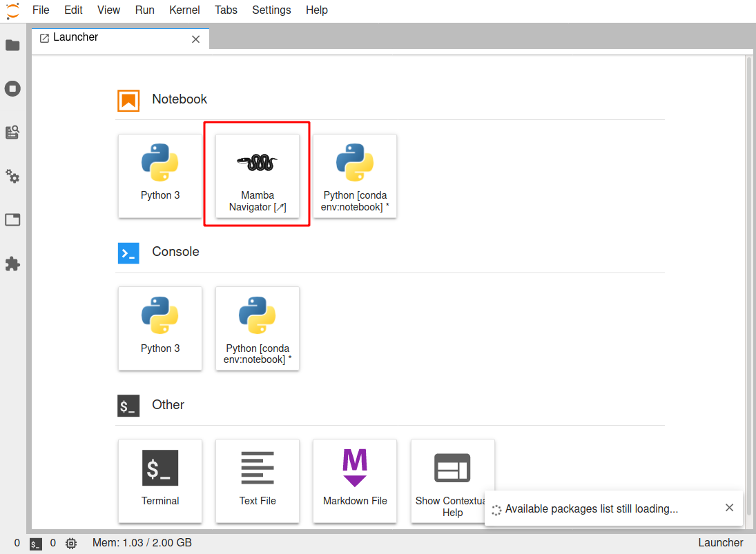The image size is (756, 554).
Task: Open the Property Inspector gears icon
Action: [x=12, y=177]
